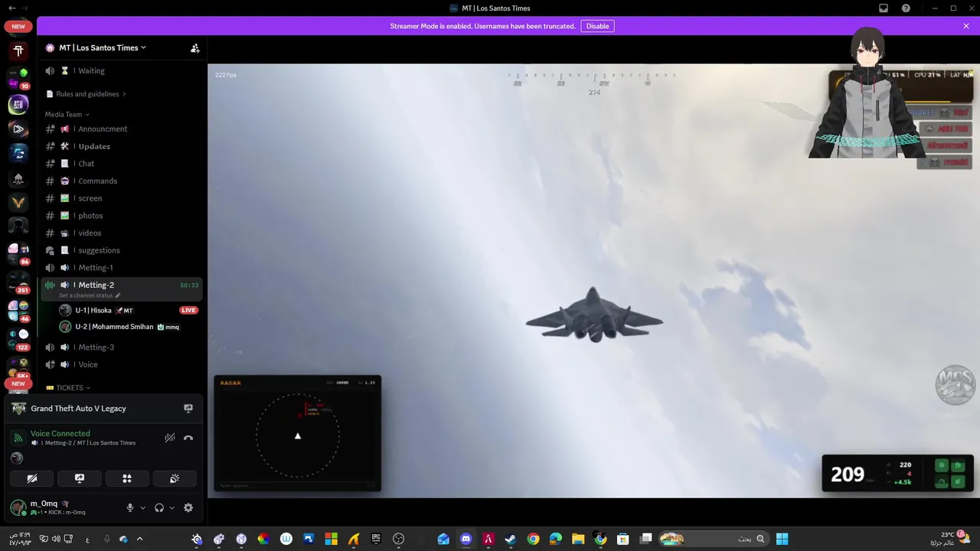Start an Activity from voice panel
Viewport: 980px width, 551px height.
pyautogui.click(x=127, y=478)
